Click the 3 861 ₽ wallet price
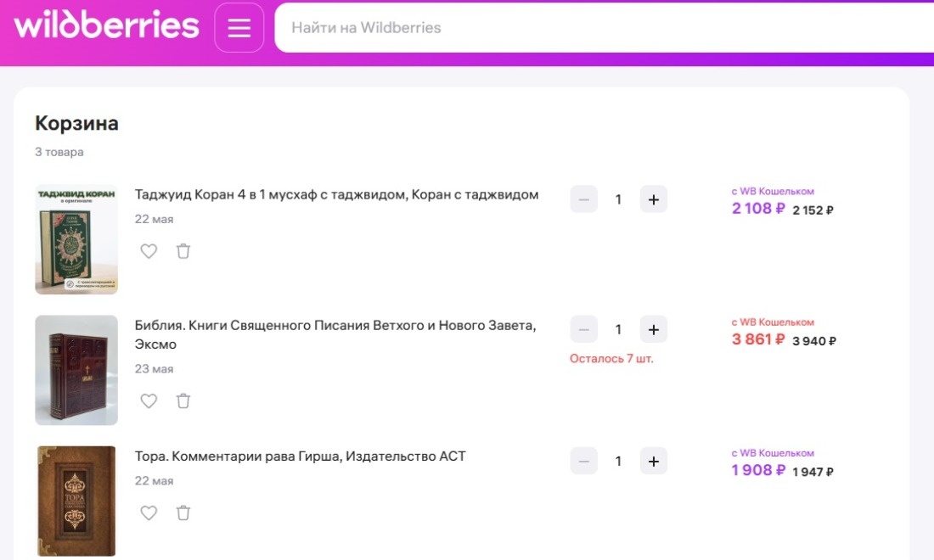 pos(758,339)
